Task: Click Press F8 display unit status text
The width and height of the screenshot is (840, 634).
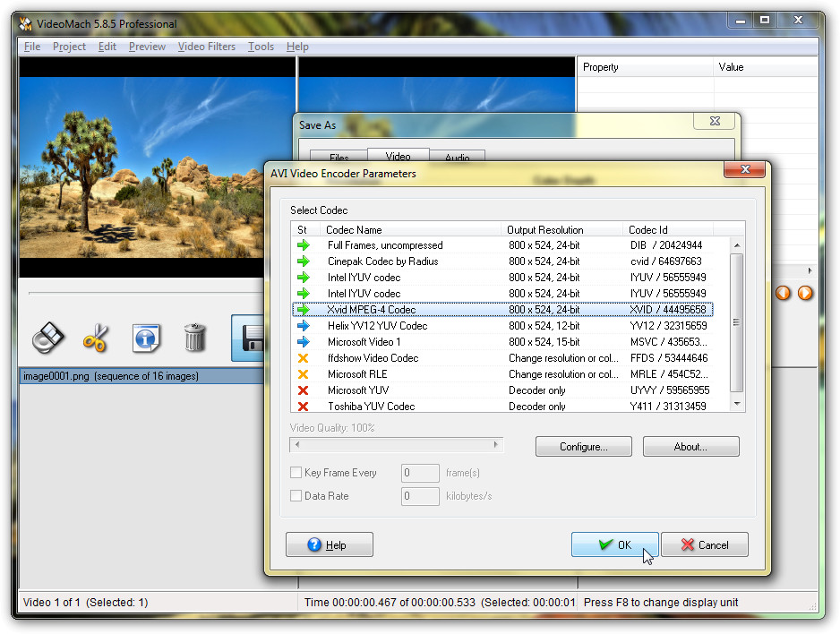Action: [661, 603]
